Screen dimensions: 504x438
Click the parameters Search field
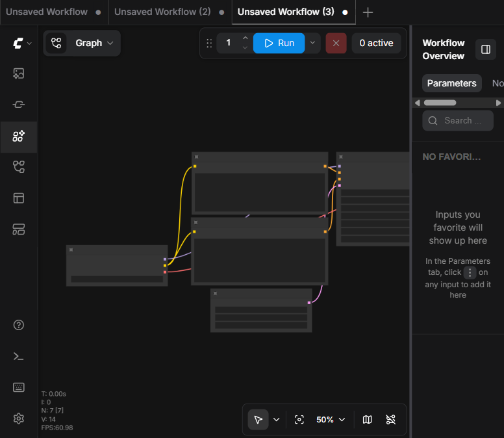point(458,121)
